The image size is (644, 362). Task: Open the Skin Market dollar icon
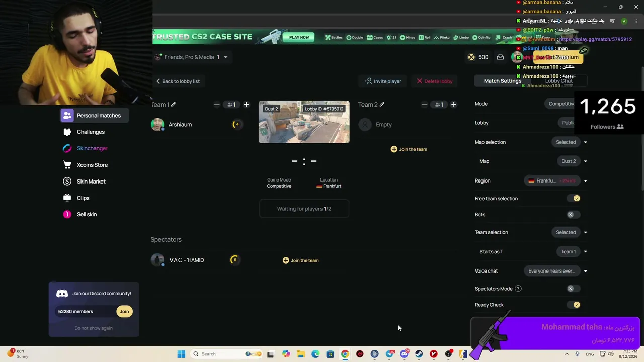pyautogui.click(x=67, y=182)
